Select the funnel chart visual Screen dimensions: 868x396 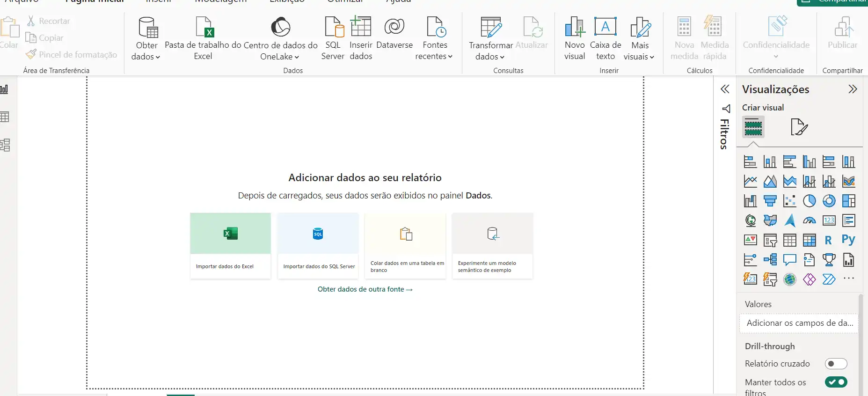(x=770, y=201)
